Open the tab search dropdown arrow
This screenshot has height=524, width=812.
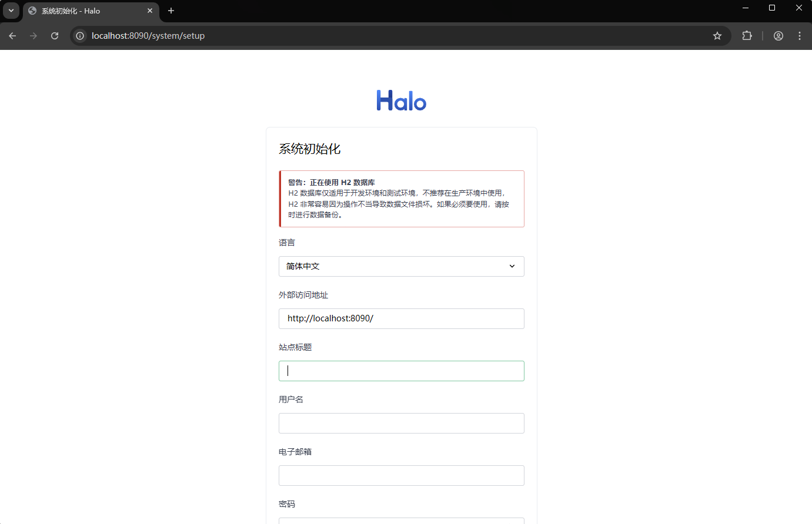tap(11, 11)
